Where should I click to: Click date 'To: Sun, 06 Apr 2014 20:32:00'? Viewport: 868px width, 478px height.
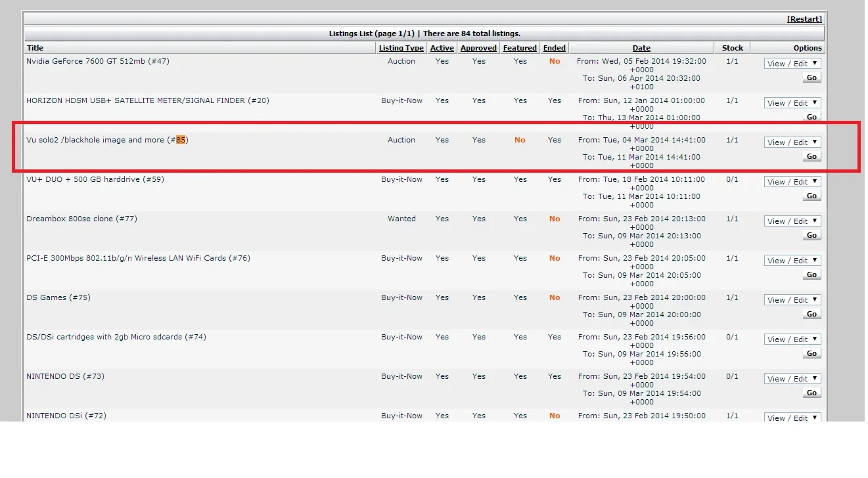[641, 78]
